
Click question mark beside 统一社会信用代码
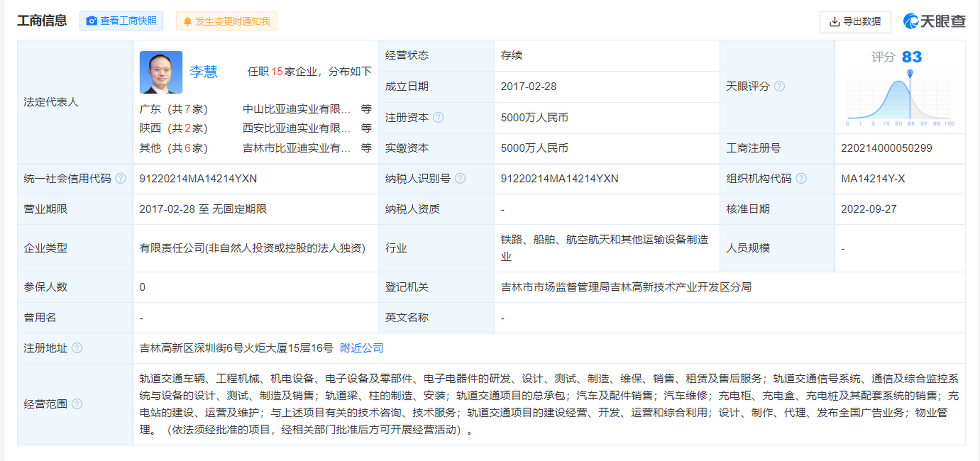pos(121,178)
